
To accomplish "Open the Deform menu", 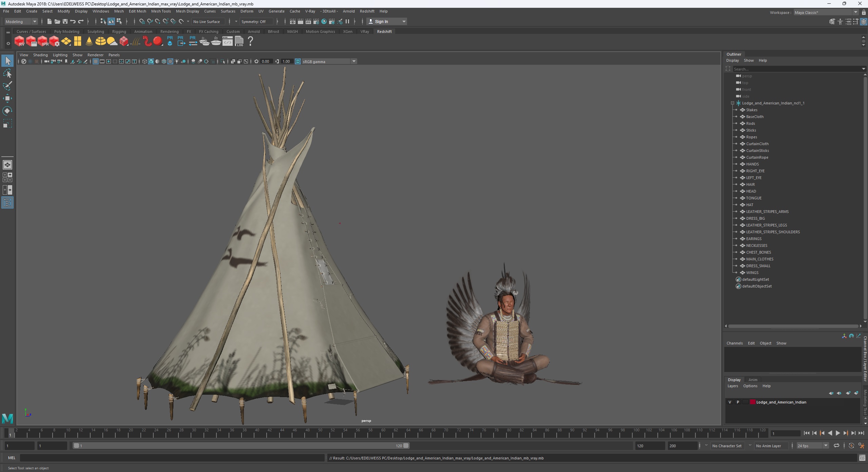I will click(x=247, y=11).
